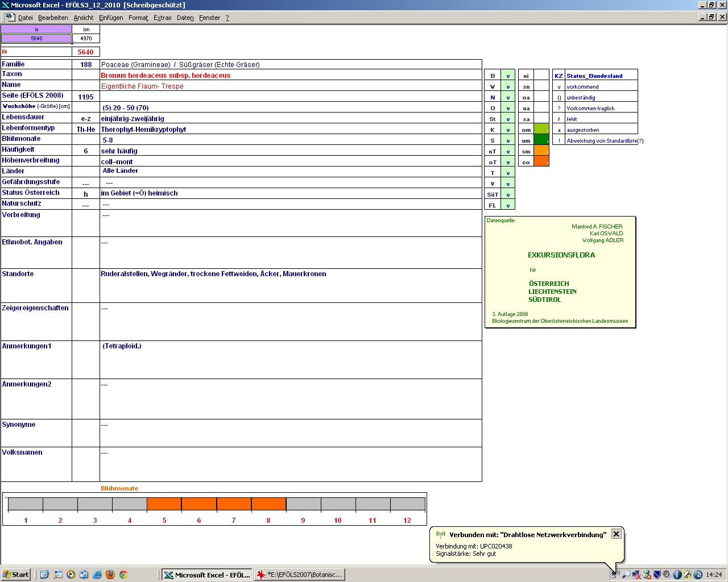This screenshot has height=582, width=728.
Task: Click the blue info icon in tray
Action: [x=677, y=575]
